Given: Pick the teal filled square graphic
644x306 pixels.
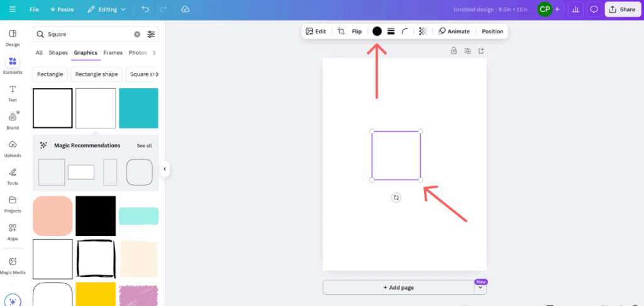Looking at the screenshot, I should click(x=138, y=108).
